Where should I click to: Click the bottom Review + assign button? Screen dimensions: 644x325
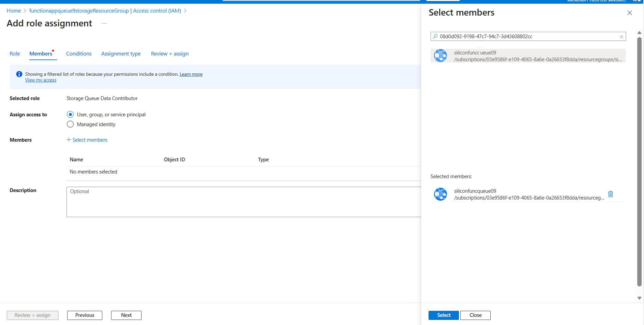(x=32, y=315)
